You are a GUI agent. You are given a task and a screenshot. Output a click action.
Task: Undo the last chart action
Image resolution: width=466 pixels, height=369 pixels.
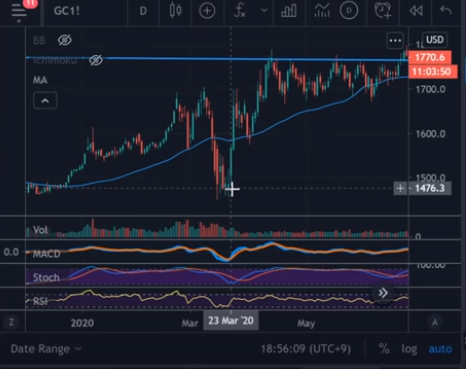[x=446, y=10]
